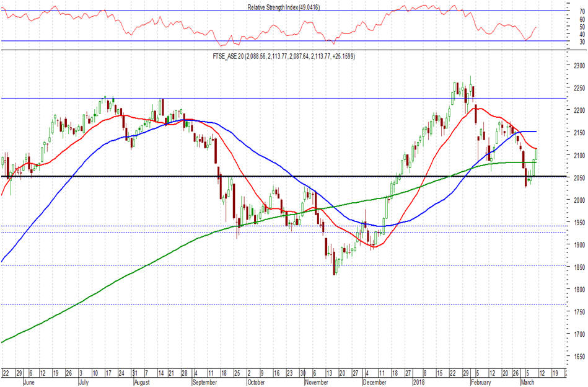Click the 1750 price axis label
The height and width of the screenshot is (387, 588).
tap(579, 312)
